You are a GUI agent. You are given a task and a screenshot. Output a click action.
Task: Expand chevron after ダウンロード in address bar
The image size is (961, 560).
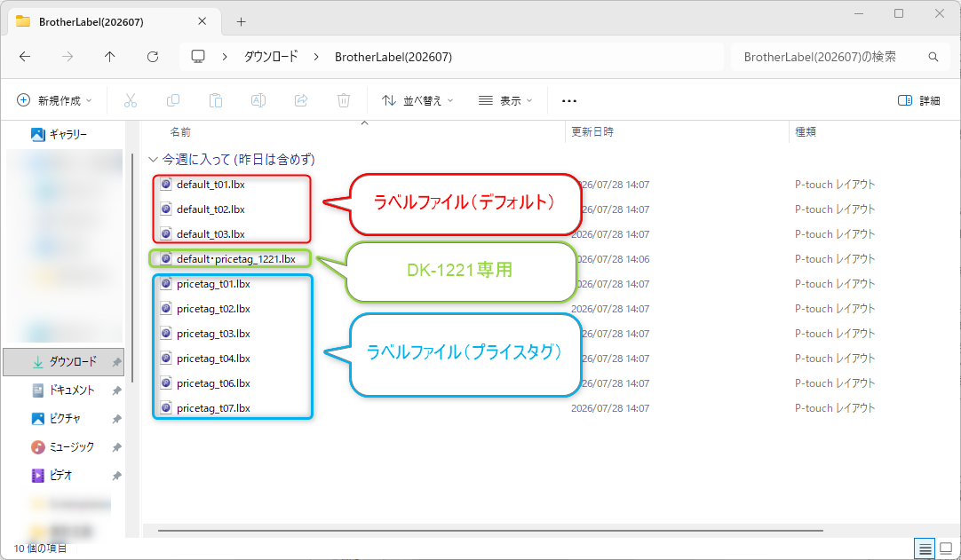[x=316, y=57]
